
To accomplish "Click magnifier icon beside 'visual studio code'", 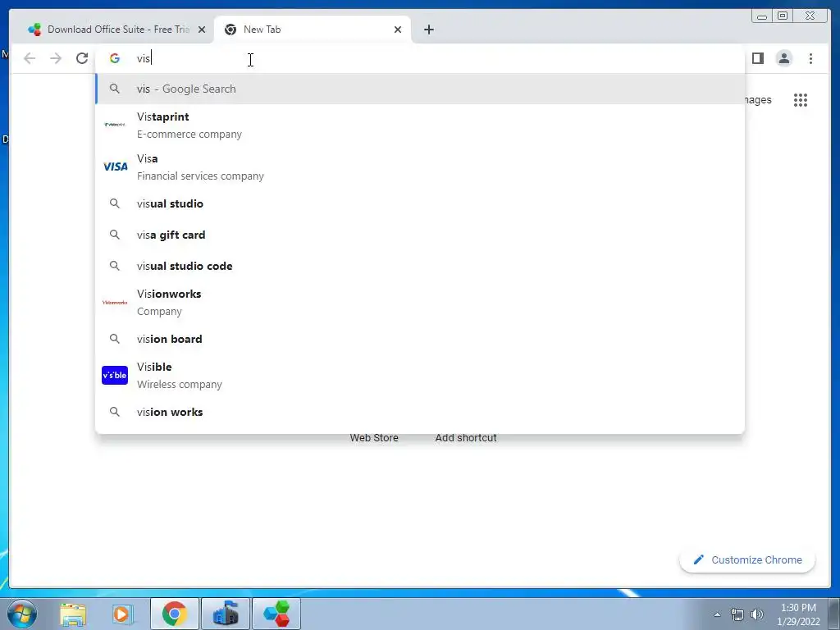I will pyautogui.click(x=115, y=266).
